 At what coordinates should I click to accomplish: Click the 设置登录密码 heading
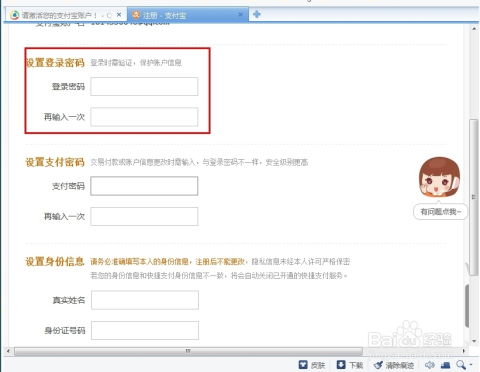[56, 62]
